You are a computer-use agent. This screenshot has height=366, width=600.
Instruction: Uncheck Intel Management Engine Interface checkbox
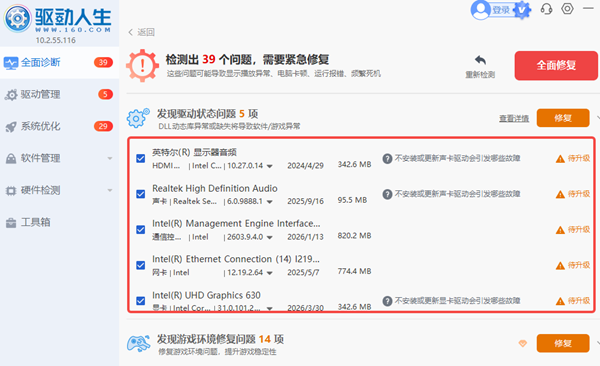tap(141, 230)
